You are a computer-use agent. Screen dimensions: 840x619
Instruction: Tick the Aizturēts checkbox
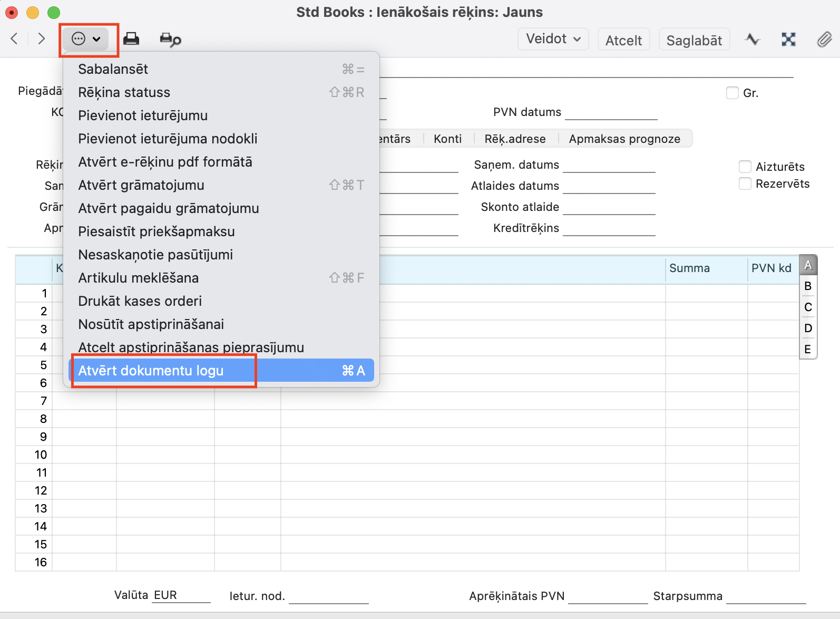click(745, 167)
